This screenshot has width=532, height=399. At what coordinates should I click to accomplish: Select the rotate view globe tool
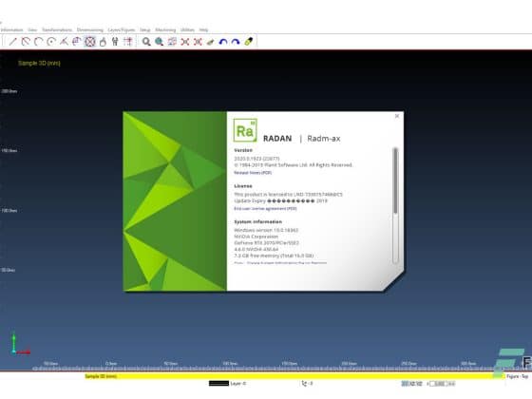coord(77,42)
